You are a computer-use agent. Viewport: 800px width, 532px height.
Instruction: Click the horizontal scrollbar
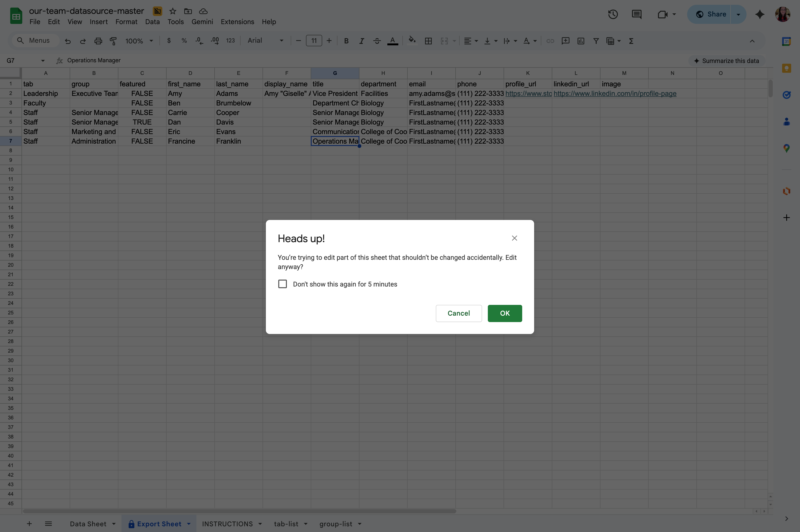point(239,511)
